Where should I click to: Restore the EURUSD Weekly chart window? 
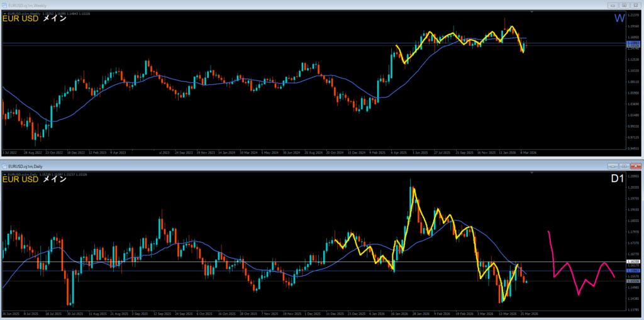click(625, 5)
